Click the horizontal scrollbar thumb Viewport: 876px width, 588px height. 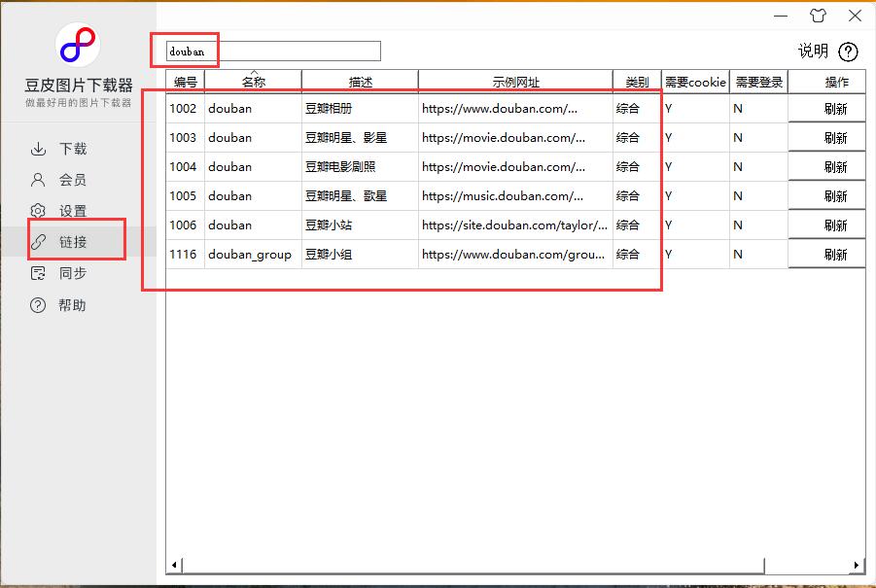[473, 565]
